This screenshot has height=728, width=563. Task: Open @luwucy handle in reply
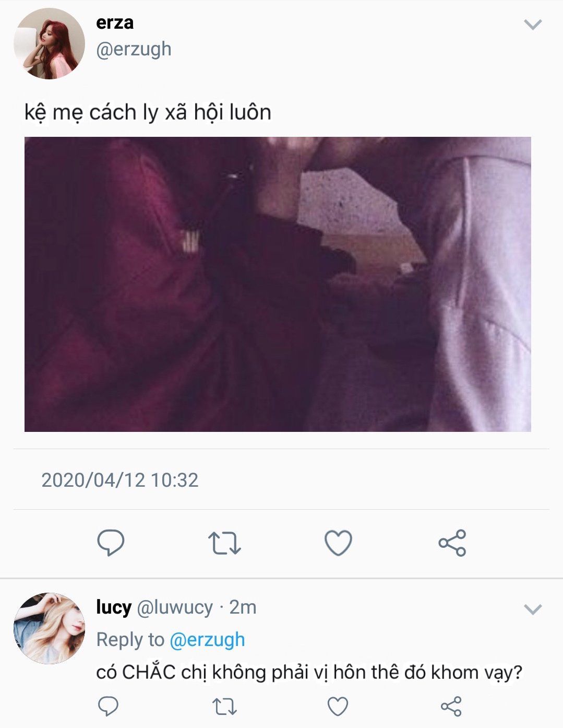click(x=175, y=607)
